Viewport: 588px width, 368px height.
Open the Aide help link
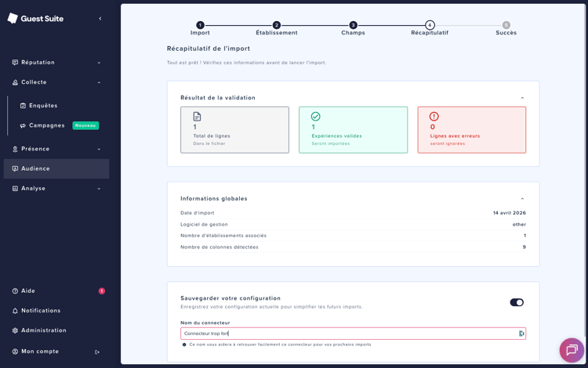click(28, 291)
